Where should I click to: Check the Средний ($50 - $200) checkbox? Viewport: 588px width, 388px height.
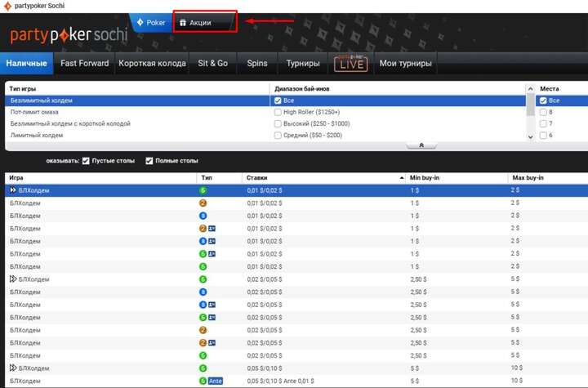click(278, 135)
